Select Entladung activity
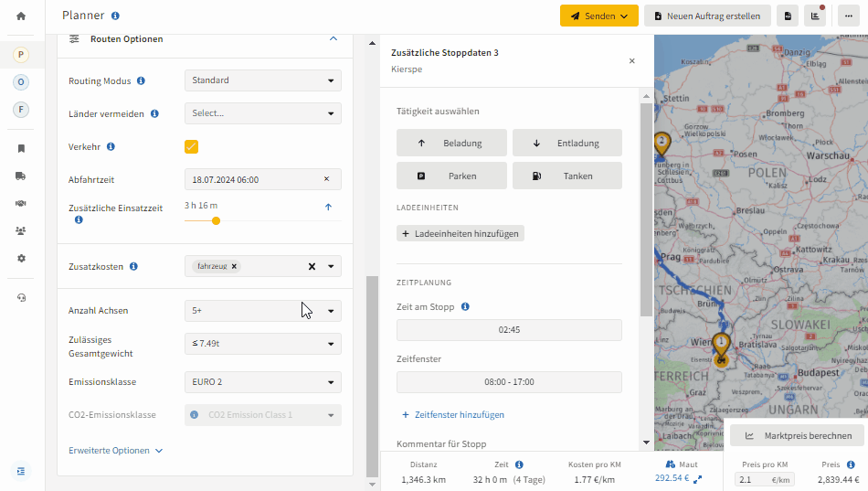The width and height of the screenshot is (868, 491). 566,143
